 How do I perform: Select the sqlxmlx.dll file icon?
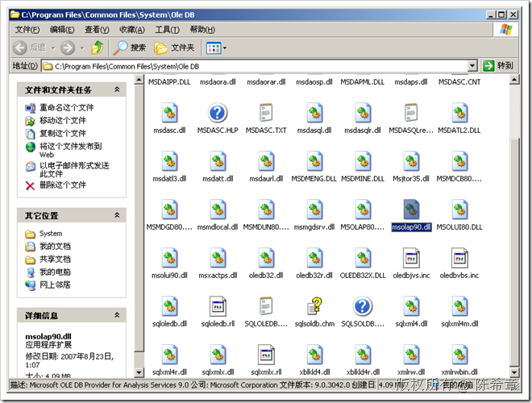[x=218, y=355]
